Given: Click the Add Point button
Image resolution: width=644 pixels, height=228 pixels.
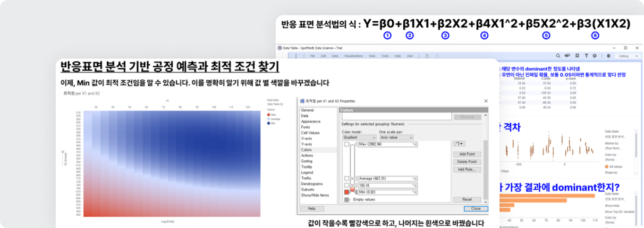Looking at the screenshot, I should pos(467,154).
